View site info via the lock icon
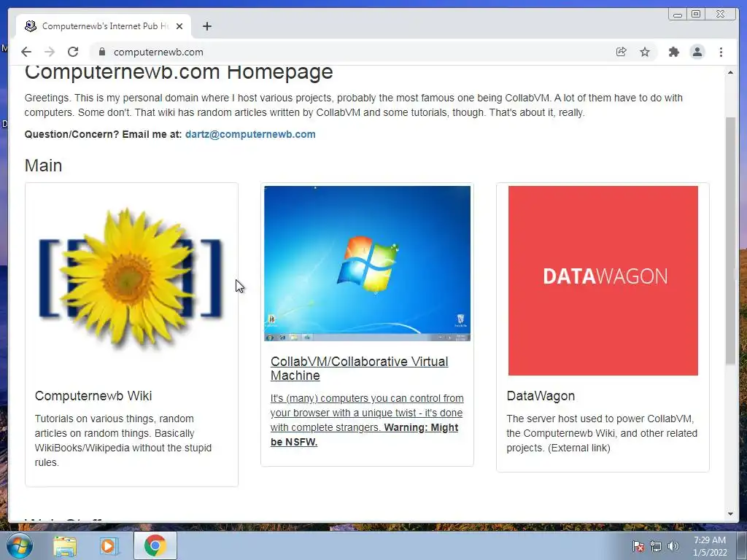The height and width of the screenshot is (560, 747). click(101, 52)
